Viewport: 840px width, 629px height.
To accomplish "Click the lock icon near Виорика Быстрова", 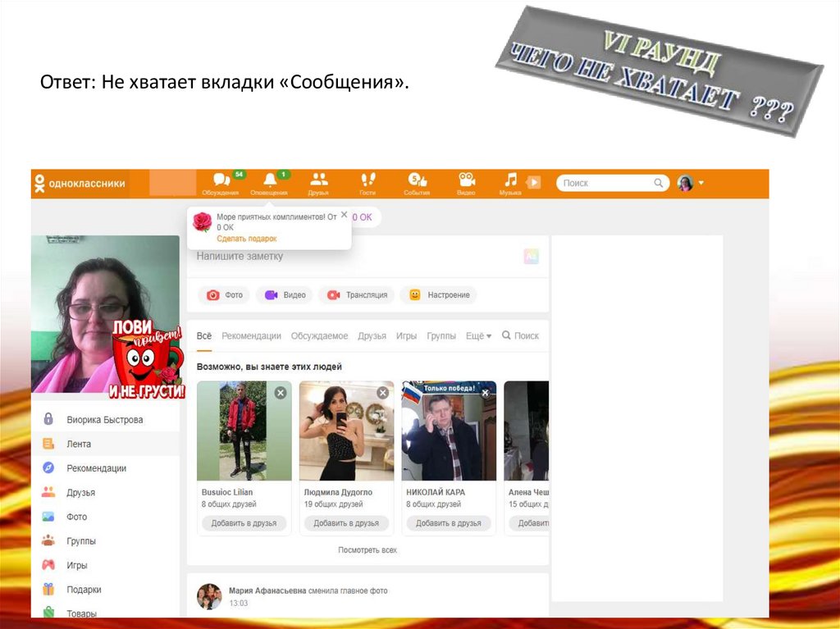I will (x=48, y=418).
